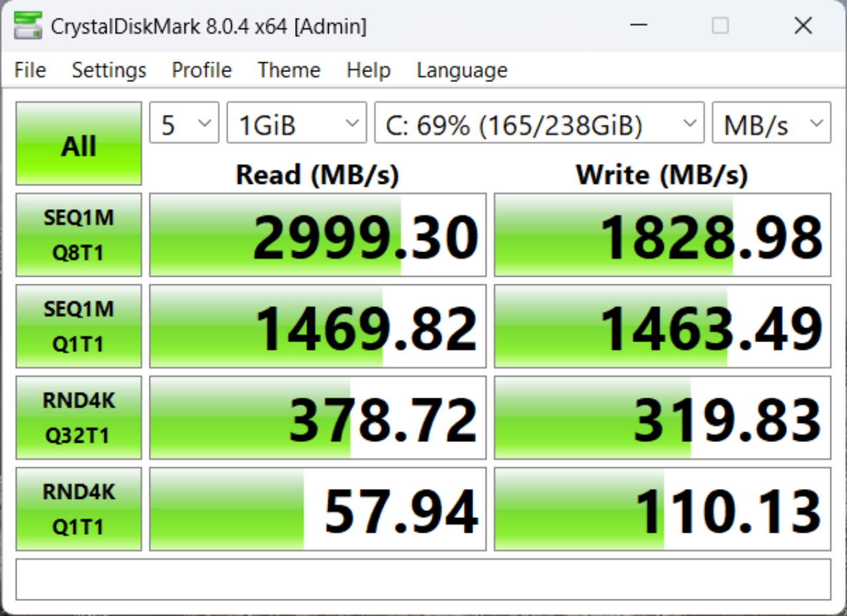847x616 pixels.
Task: Open the File menu
Action: [x=30, y=70]
